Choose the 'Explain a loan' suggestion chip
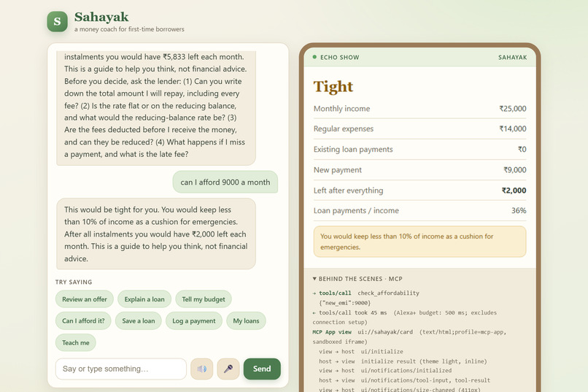Viewport: 588px width, 392px height. point(144,299)
